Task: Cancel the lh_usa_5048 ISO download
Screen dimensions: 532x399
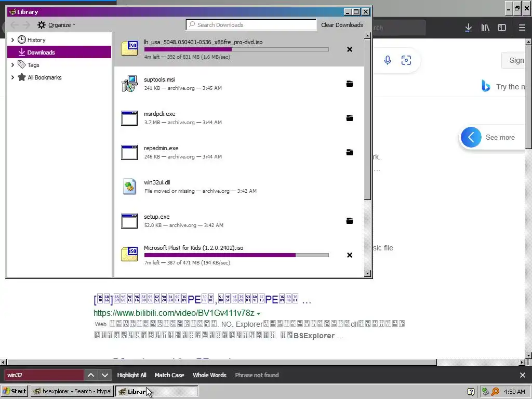Action: (x=350, y=49)
